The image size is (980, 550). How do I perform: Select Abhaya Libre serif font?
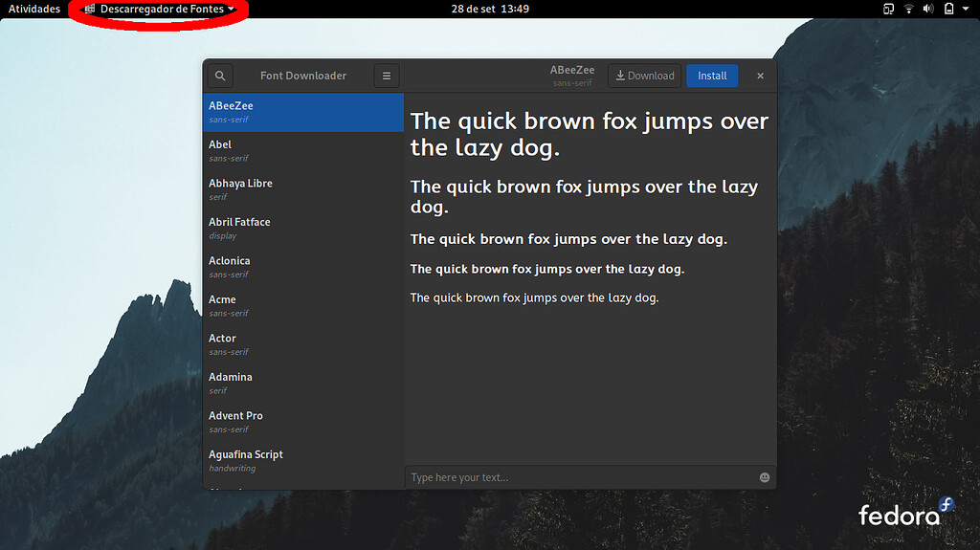pyautogui.click(x=302, y=188)
